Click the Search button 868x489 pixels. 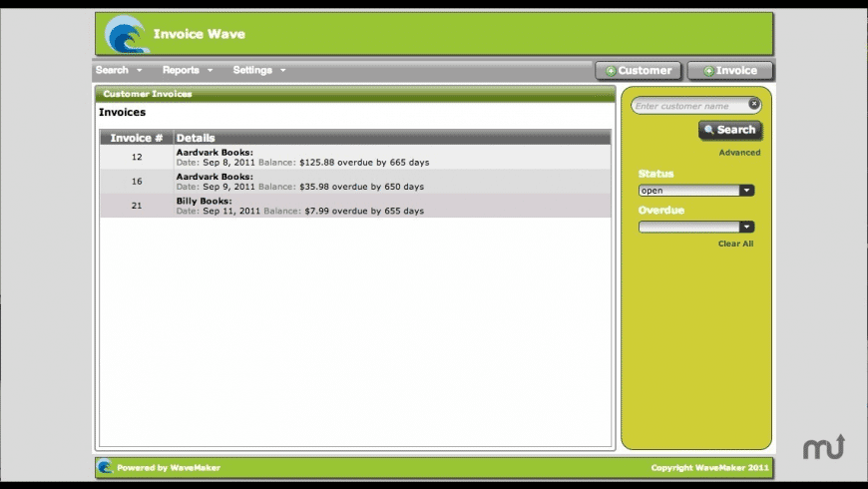click(x=730, y=130)
